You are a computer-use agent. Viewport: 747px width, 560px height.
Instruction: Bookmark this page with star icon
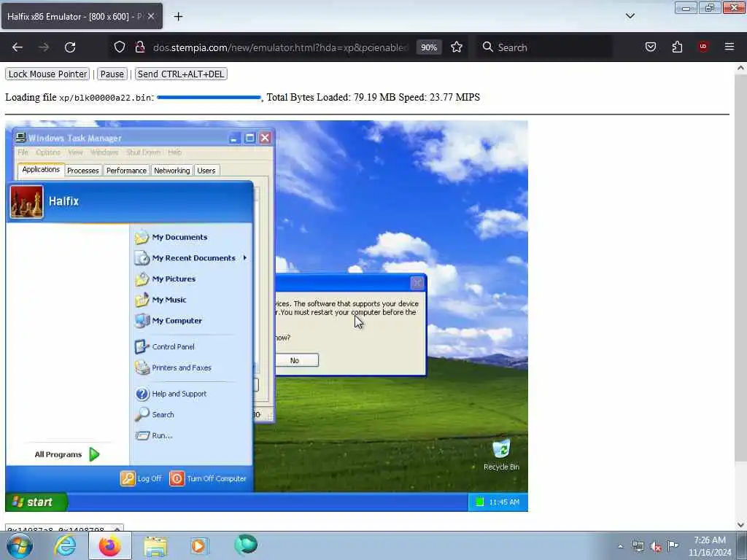[457, 47]
